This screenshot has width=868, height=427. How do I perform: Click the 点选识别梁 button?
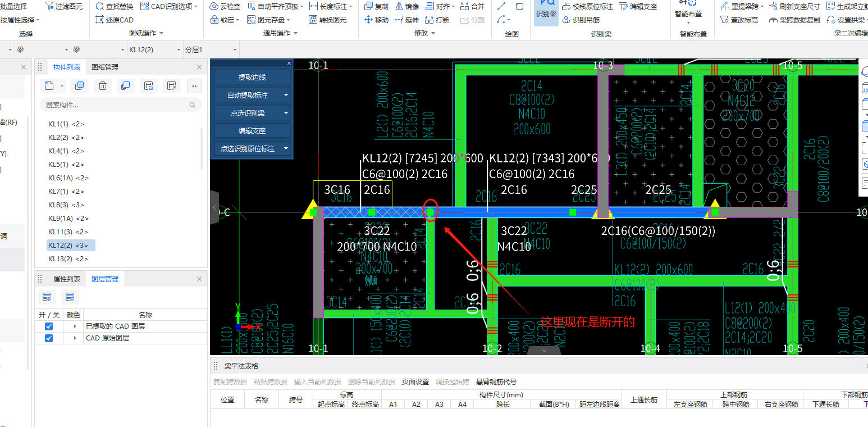(x=248, y=113)
